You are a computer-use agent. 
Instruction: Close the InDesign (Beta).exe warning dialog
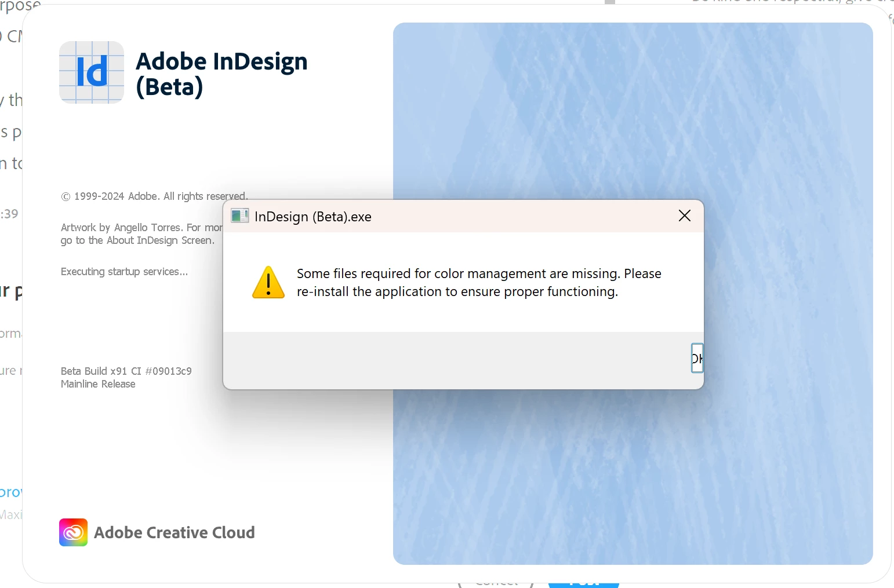click(x=684, y=216)
